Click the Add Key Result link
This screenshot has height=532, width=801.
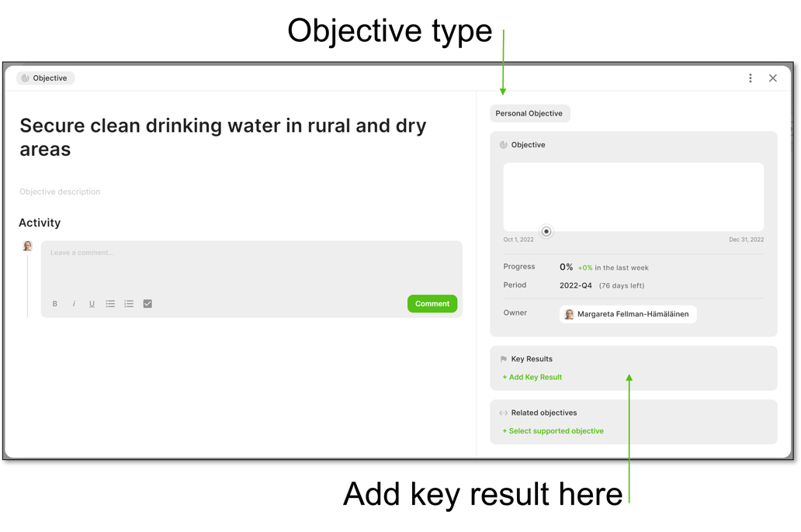pos(535,378)
